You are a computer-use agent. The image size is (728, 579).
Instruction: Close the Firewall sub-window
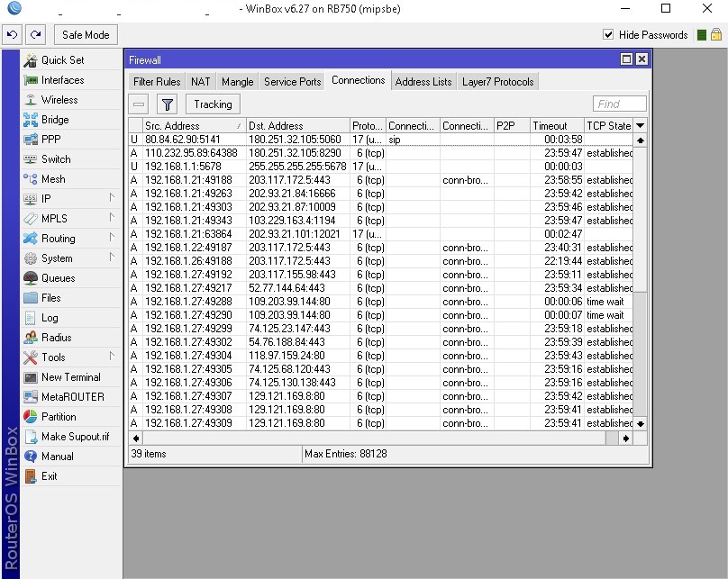point(642,59)
